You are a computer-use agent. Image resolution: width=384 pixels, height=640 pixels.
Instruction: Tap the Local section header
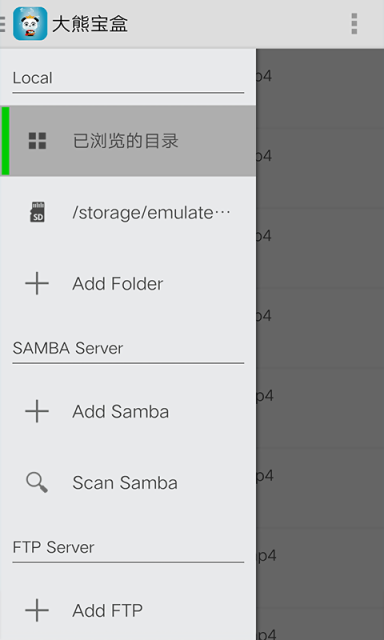32,78
